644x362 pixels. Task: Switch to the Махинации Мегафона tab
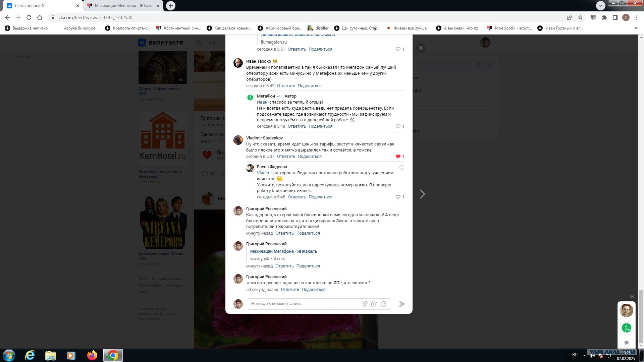click(x=123, y=6)
